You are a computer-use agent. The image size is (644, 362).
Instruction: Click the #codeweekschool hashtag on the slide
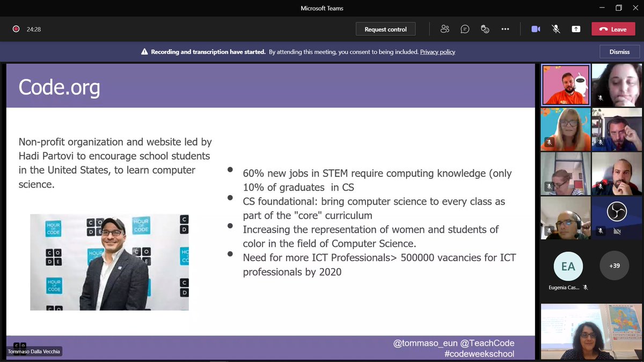[x=479, y=353]
